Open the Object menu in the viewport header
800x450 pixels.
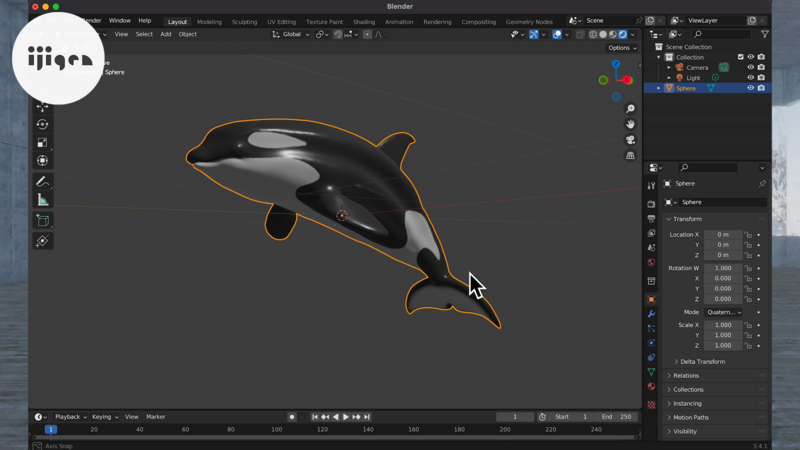coord(187,34)
